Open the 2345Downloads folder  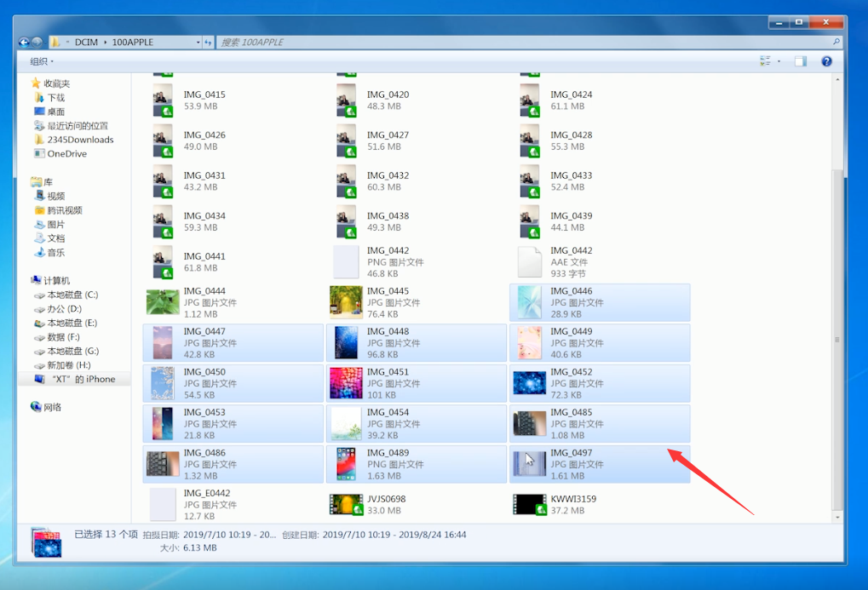coord(73,140)
